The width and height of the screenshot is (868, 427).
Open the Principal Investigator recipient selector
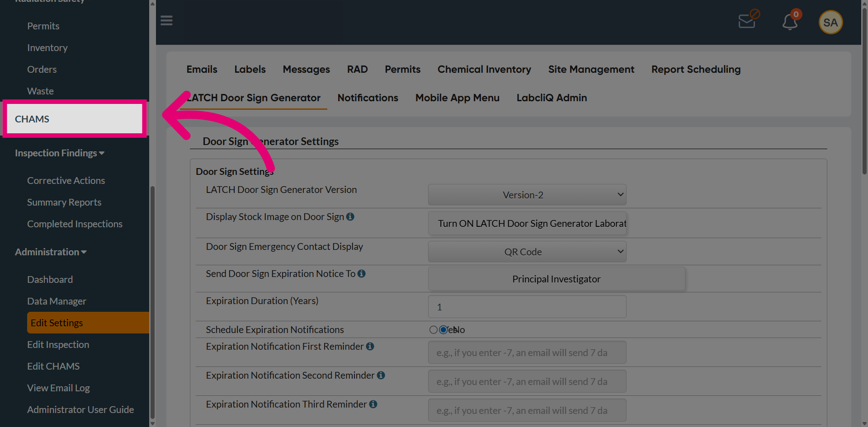pyautogui.click(x=557, y=279)
